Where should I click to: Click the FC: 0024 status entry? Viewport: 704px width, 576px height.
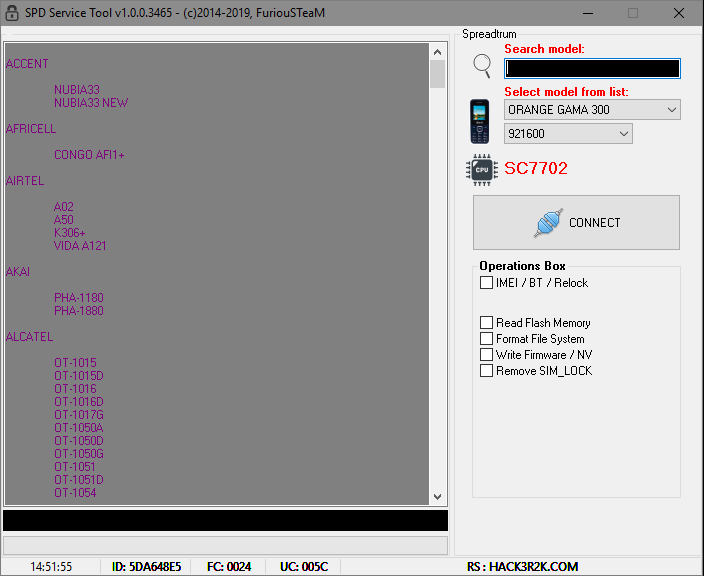tap(229, 567)
